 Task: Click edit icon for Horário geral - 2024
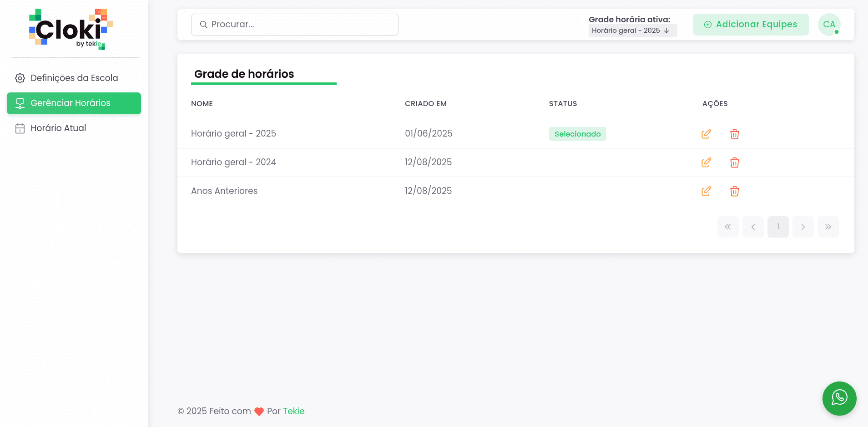point(706,163)
